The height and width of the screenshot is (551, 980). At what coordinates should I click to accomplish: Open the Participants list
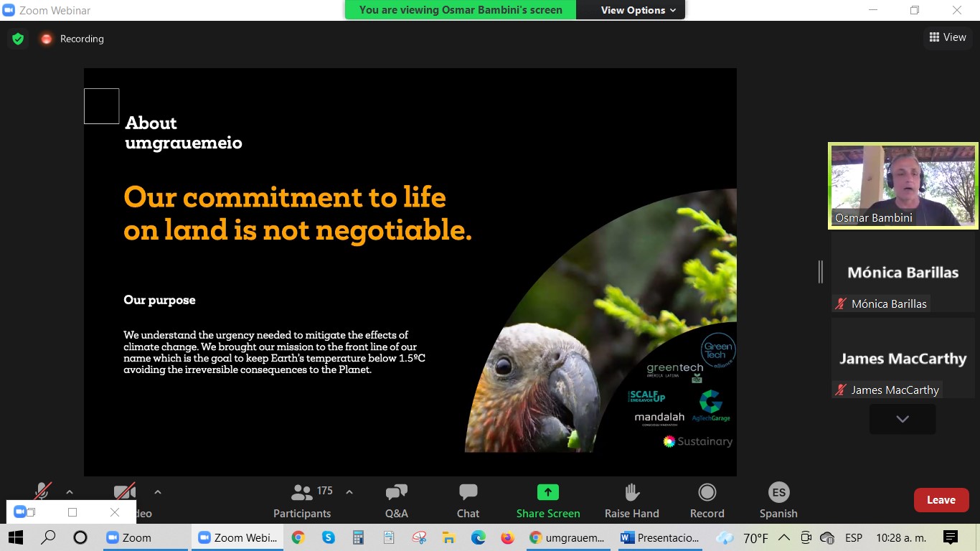(303, 500)
